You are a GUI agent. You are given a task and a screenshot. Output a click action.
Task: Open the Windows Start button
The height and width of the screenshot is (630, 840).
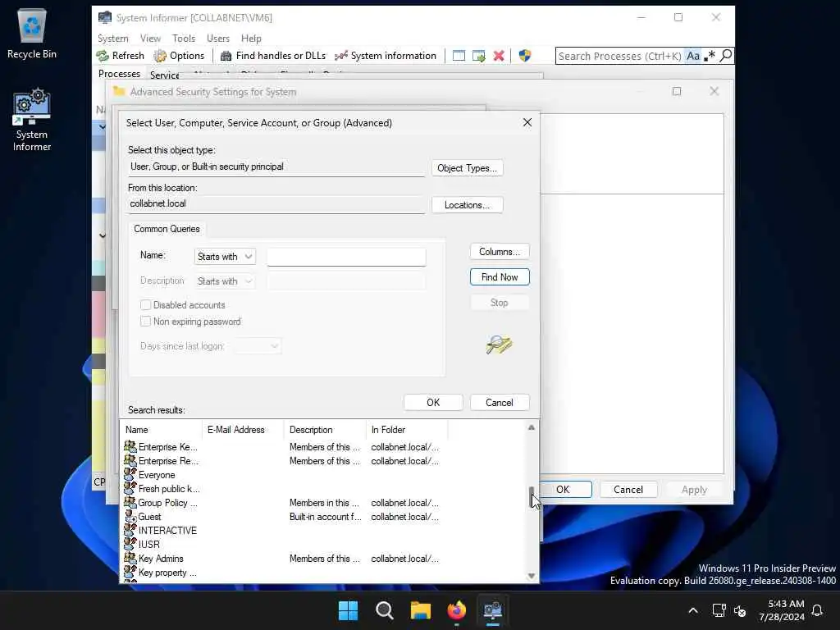348,610
